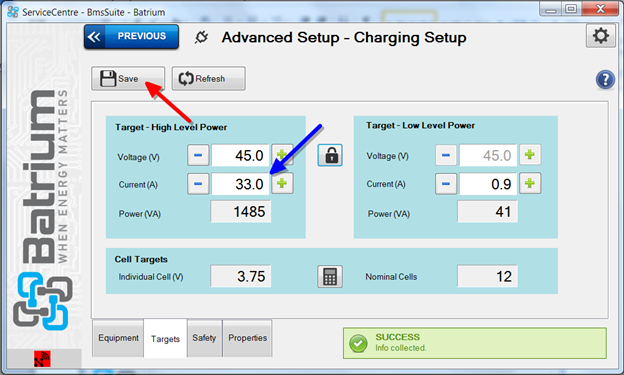Decrease Low Level Power current

pos(446,184)
